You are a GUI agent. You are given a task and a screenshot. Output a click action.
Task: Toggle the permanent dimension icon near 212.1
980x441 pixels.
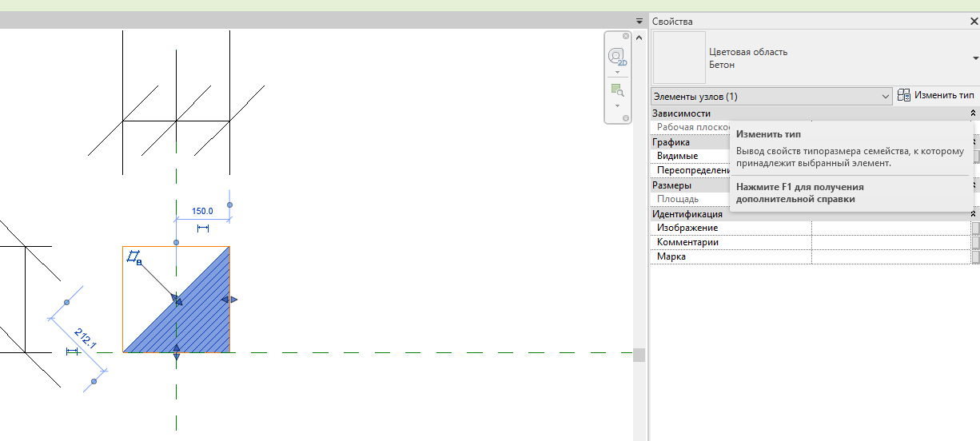[x=73, y=352]
